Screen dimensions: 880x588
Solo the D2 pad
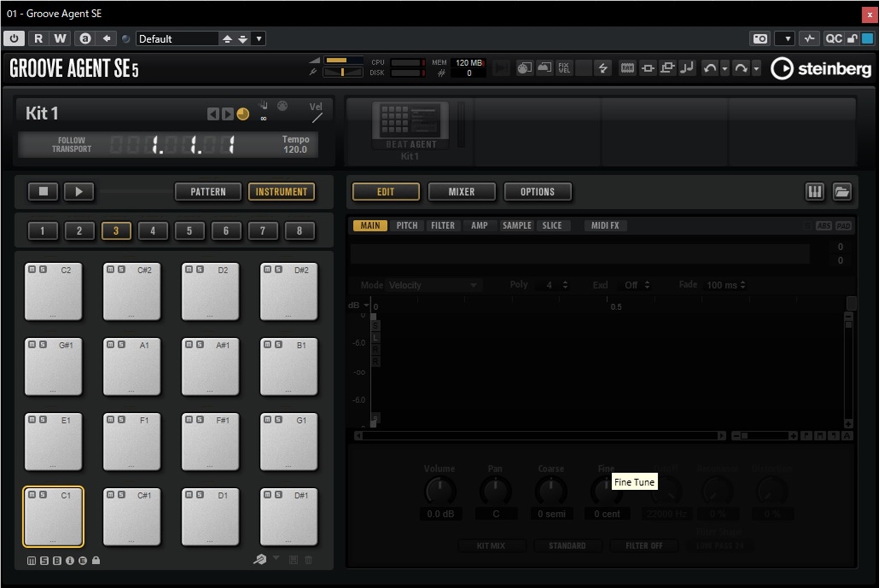(200, 270)
